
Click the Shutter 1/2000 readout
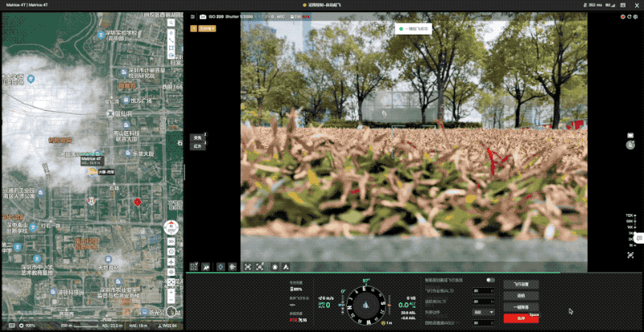(x=237, y=17)
